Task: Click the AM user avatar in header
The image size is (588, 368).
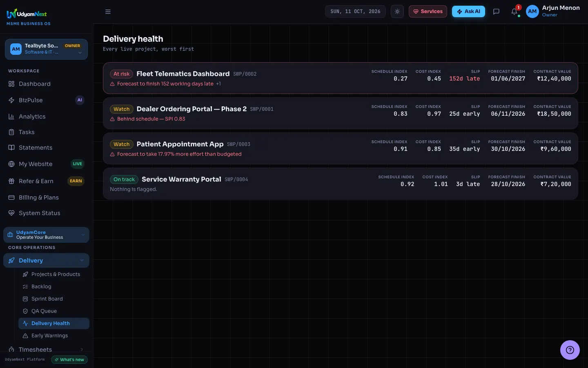Action: coord(532,11)
